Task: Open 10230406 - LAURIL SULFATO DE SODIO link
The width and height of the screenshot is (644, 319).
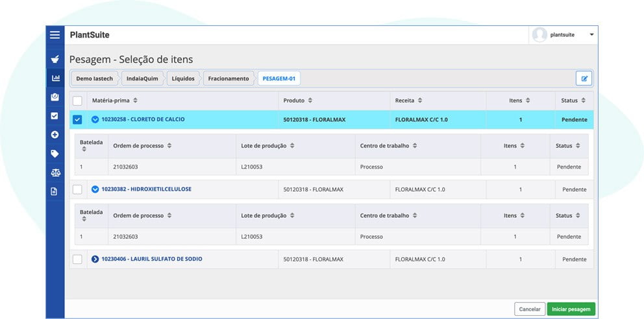Action: [152, 259]
